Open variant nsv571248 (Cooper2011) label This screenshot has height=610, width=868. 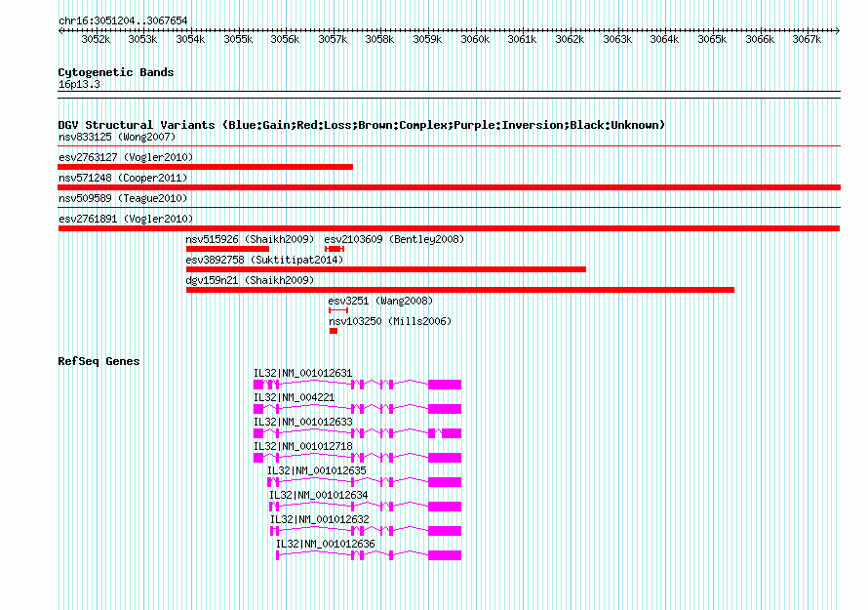click(123, 178)
